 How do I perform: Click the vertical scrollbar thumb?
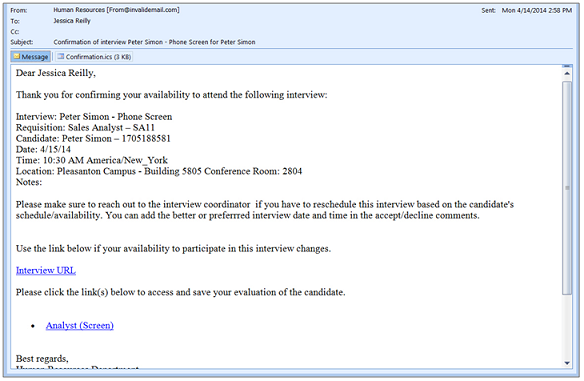[x=567, y=188]
